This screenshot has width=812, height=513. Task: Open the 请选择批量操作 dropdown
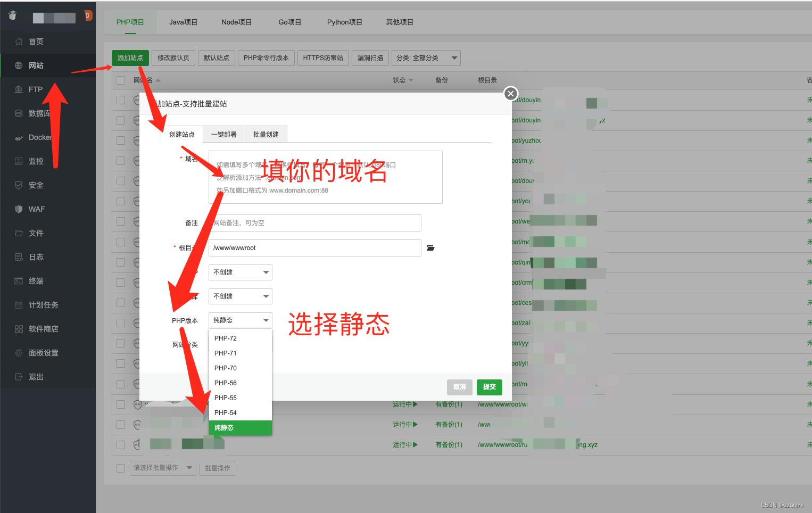click(x=163, y=468)
